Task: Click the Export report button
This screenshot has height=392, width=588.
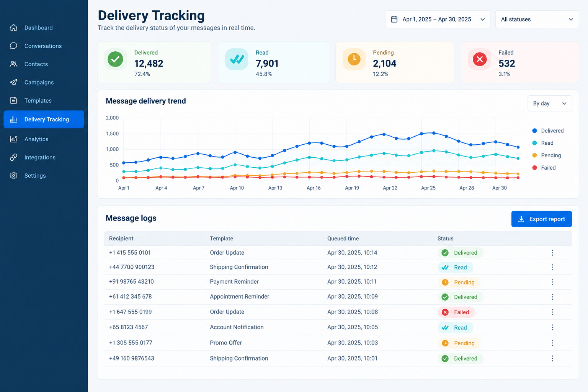Action: pos(541,219)
